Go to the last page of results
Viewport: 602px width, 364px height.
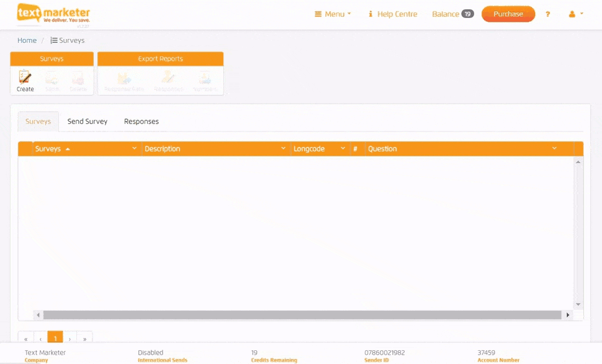tap(84, 339)
